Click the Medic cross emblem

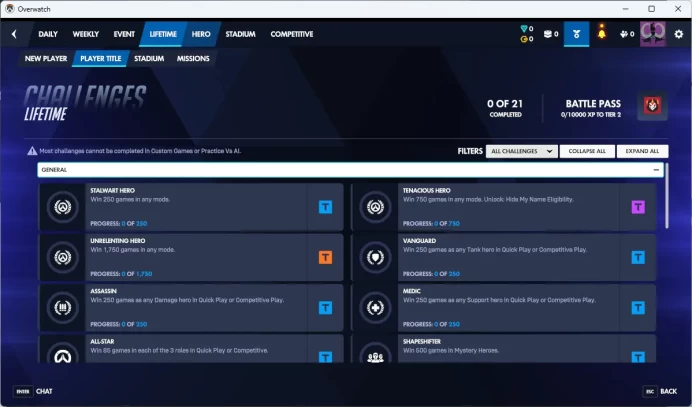click(x=375, y=307)
